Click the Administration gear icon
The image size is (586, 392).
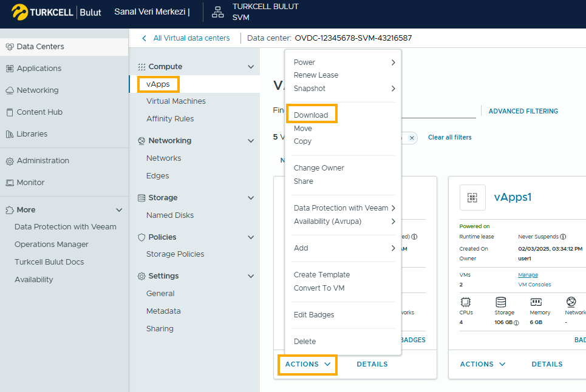(10, 161)
